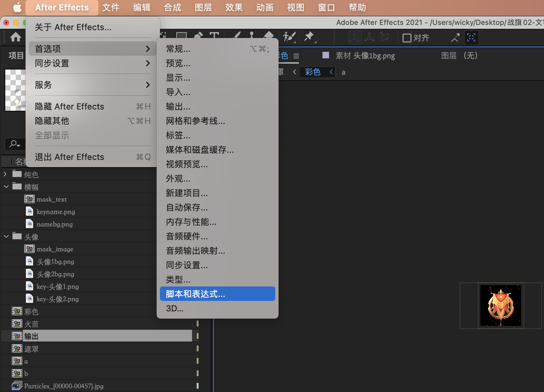Collapse the 横幅 folder in project panel
This screenshot has width=544, height=392.
pos(6,186)
